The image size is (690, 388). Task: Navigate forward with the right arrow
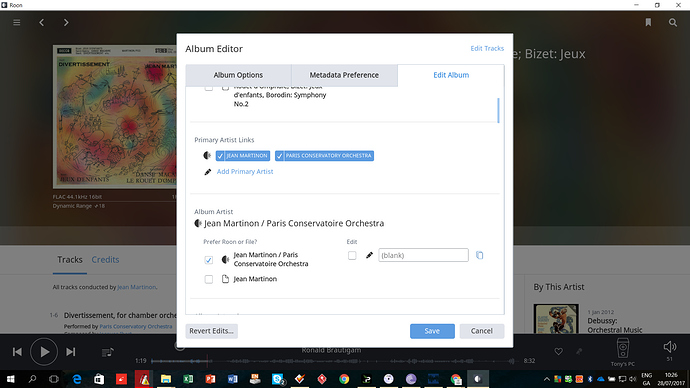click(66, 22)
